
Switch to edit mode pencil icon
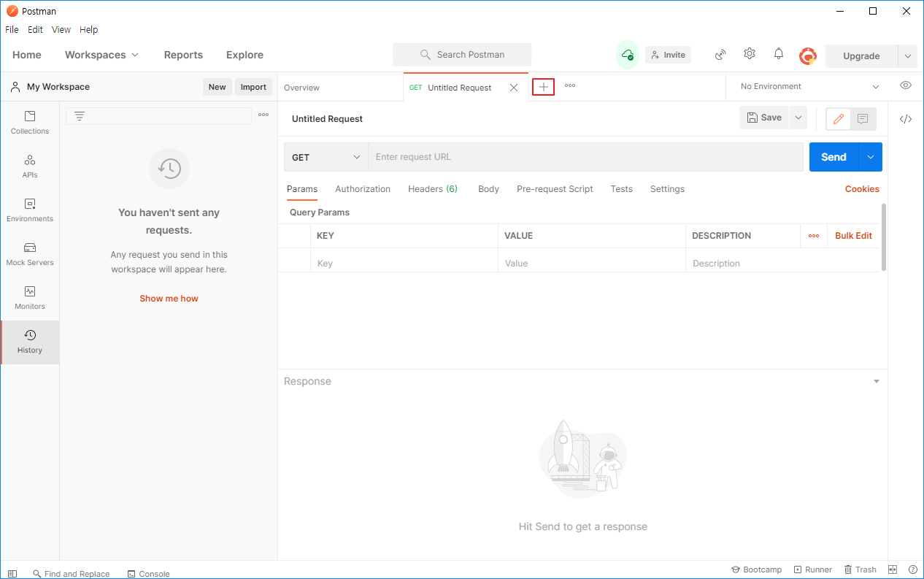coord(839,118)
